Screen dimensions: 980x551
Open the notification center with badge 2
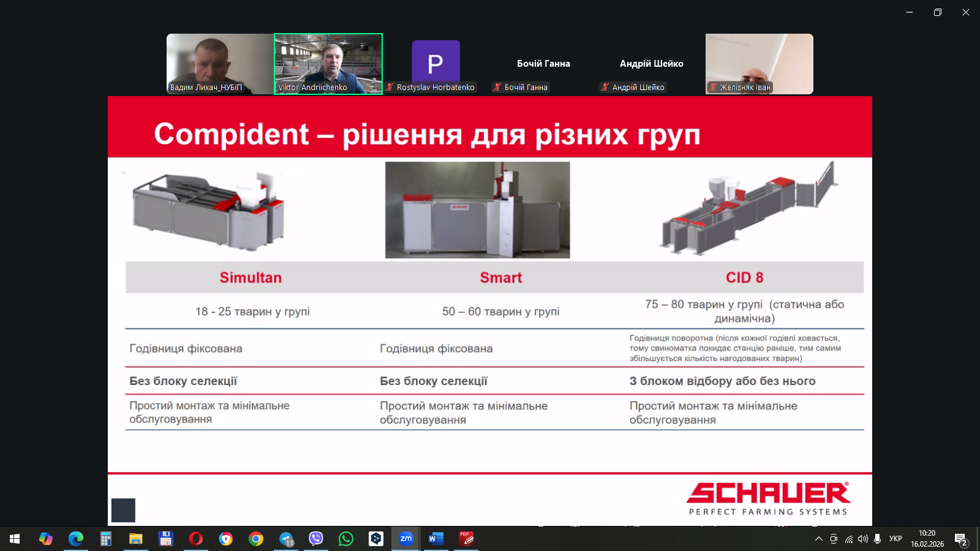tap(961, 539)
